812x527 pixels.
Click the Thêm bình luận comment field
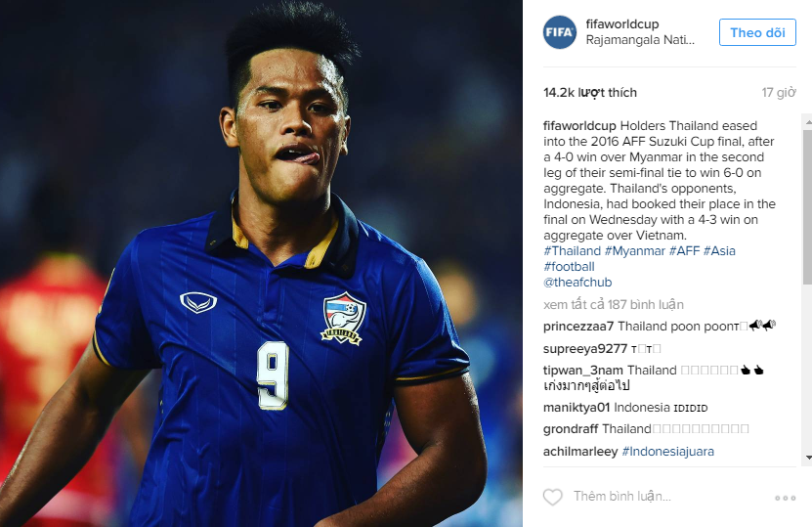(668, 497)
